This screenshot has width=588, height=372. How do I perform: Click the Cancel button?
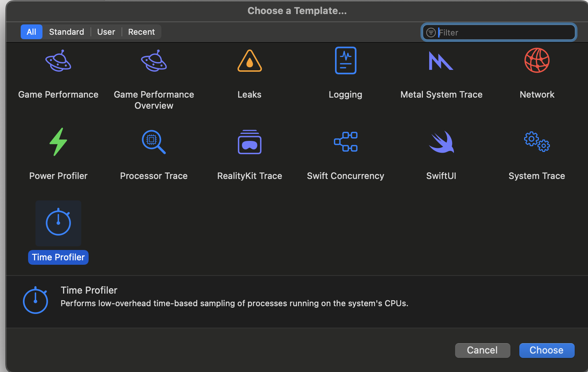[482, 350]
